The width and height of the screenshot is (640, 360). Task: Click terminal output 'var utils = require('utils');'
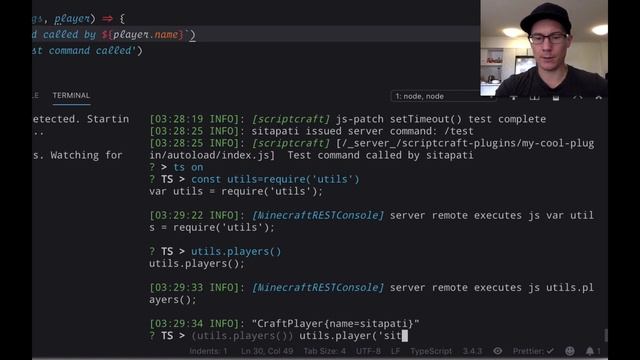point(236,191)
